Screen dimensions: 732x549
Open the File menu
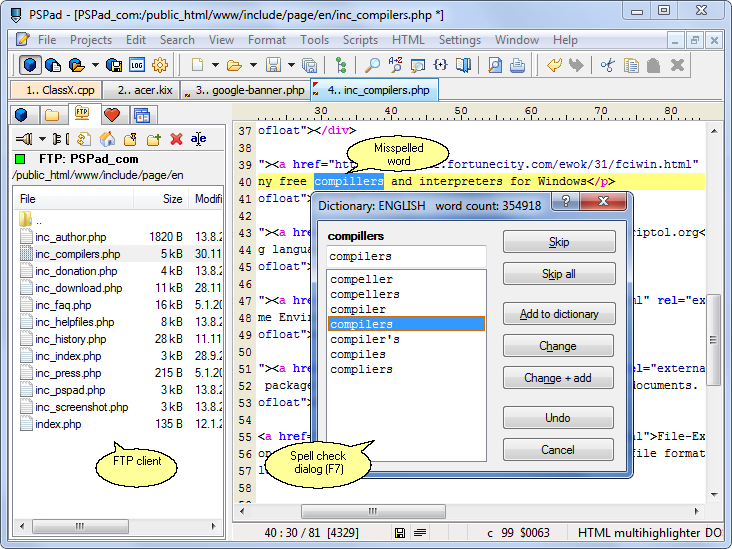pyautogui.click(x=47, y=40)
